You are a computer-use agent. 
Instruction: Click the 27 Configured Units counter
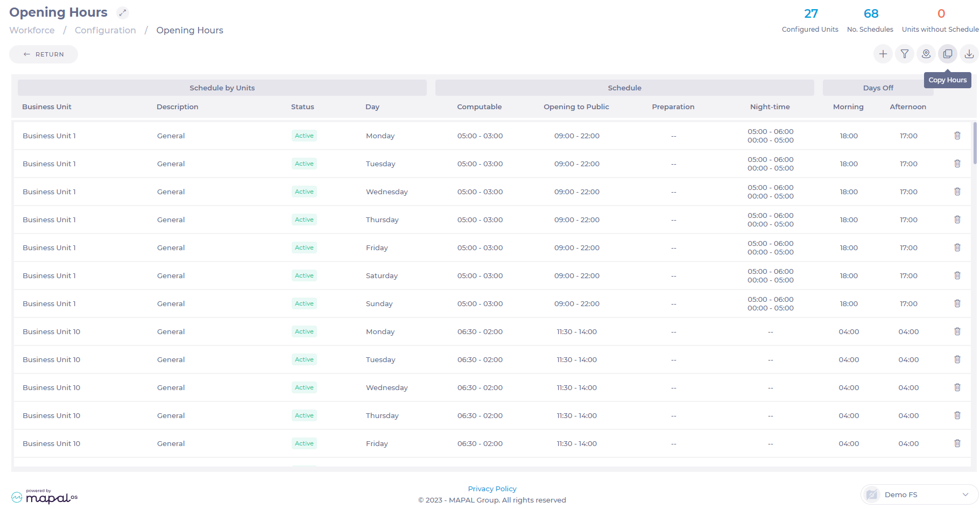[x=810, y=20]
